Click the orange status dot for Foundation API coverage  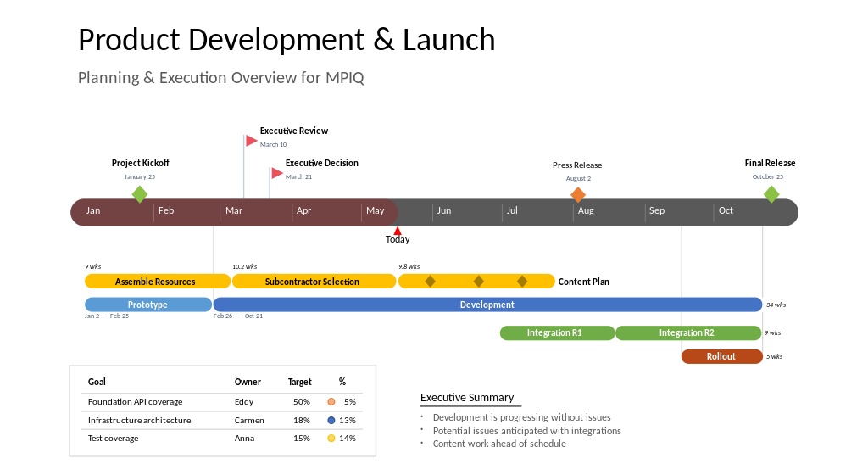point(331,402)
